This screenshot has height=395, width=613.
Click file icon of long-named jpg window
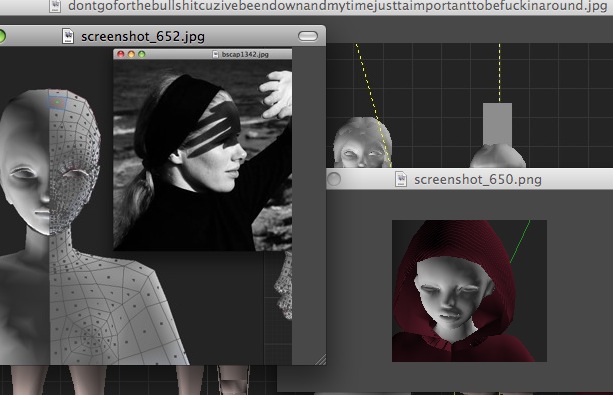click(x=55, y=5)
